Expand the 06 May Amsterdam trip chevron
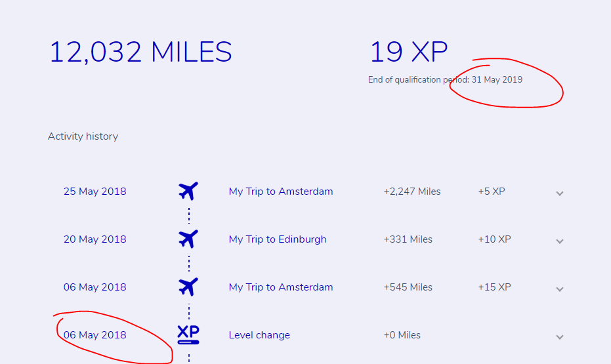This screenshot has height=364, width=611. pos(560,289)
